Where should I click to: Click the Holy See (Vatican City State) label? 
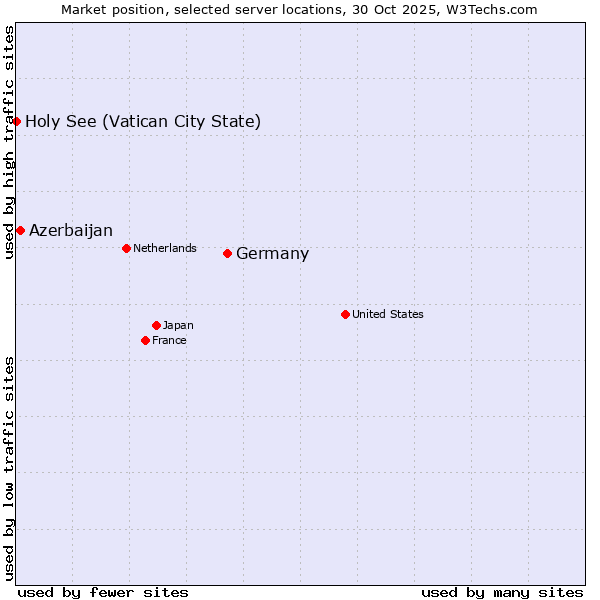click(143, 122)
